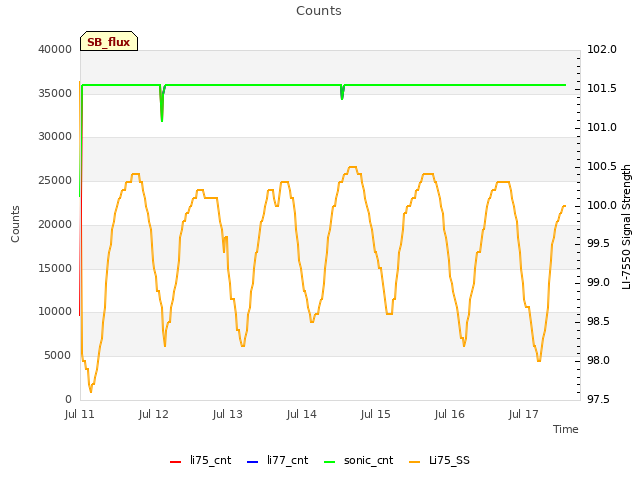
Task: Click the red li75_cnt legend swatch
Action: pyautogui.click(x=175, y=462)
